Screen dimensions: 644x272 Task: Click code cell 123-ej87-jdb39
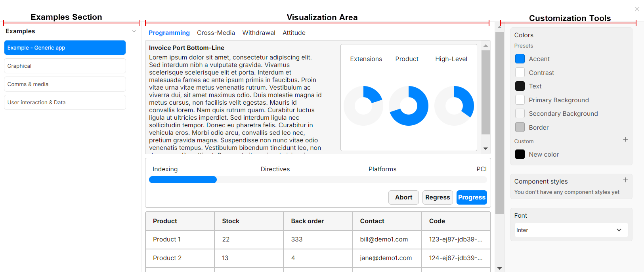tap(456, 239)
